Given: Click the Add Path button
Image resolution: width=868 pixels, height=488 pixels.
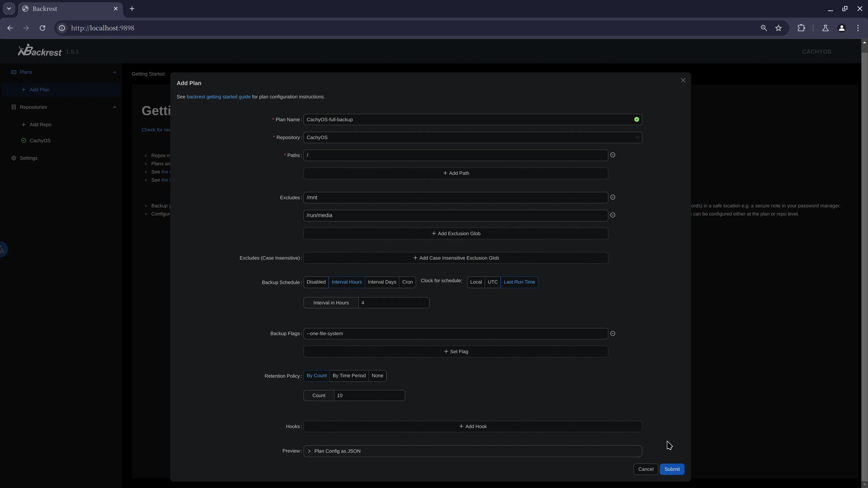Looking at the screenshot, I should (455, 173).
